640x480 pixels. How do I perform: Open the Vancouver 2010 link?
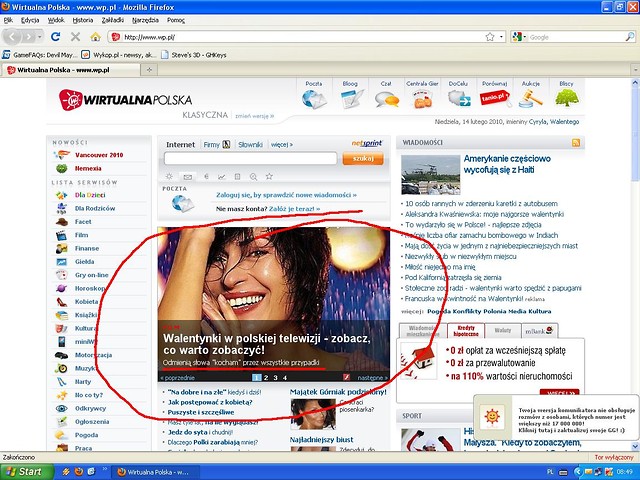(99, 155)
